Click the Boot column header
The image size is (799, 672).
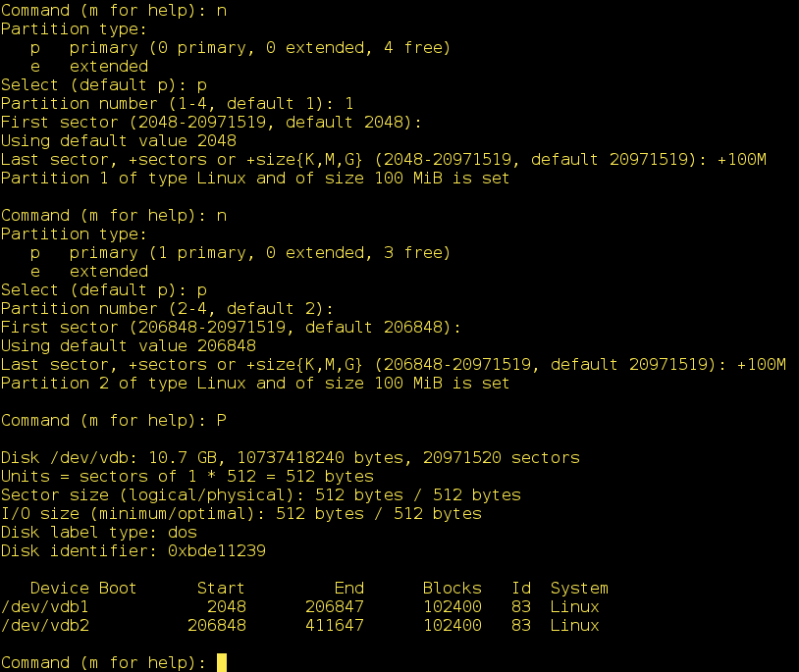[119, 589]
